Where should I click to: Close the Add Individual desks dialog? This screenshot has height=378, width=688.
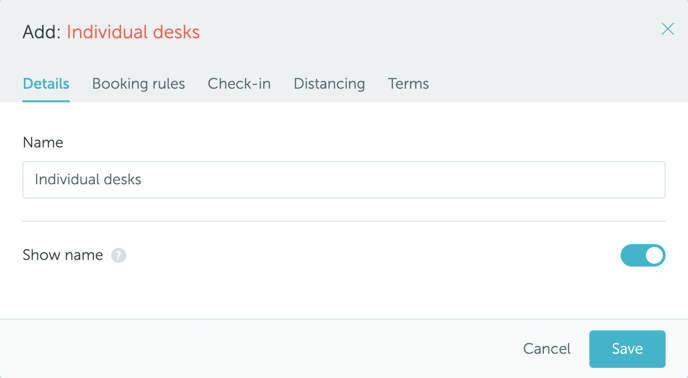[x=667, y=29]
